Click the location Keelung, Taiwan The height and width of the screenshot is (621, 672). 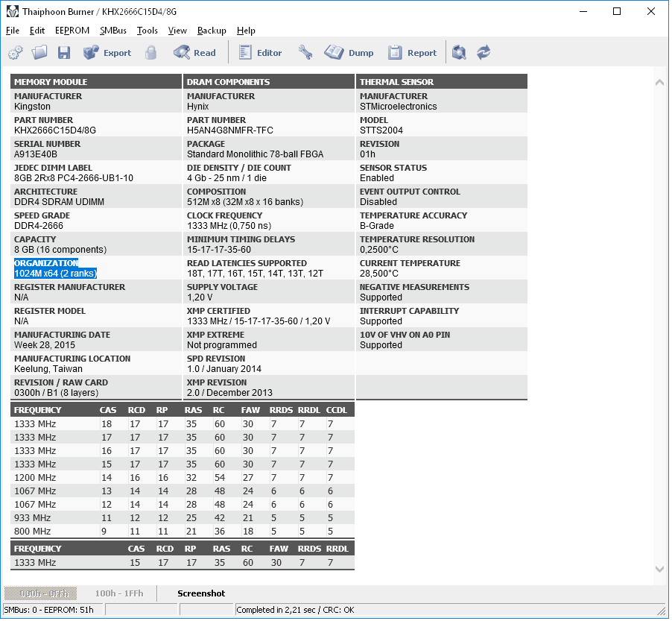[x=48, y=369]
